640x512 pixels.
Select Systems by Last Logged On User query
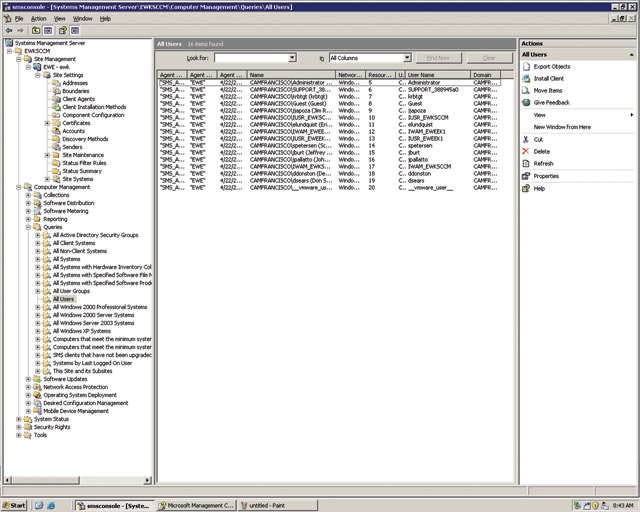coord(93,363)
